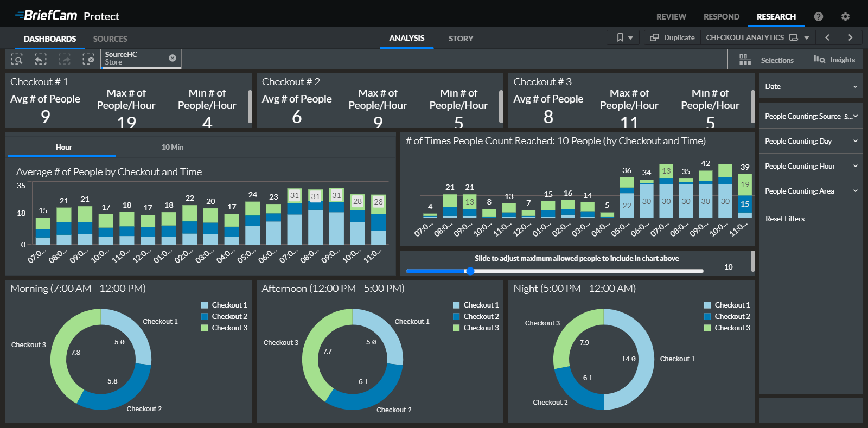
Task: Expand the People Counting: Hour filter
Action: coord(811,166)
